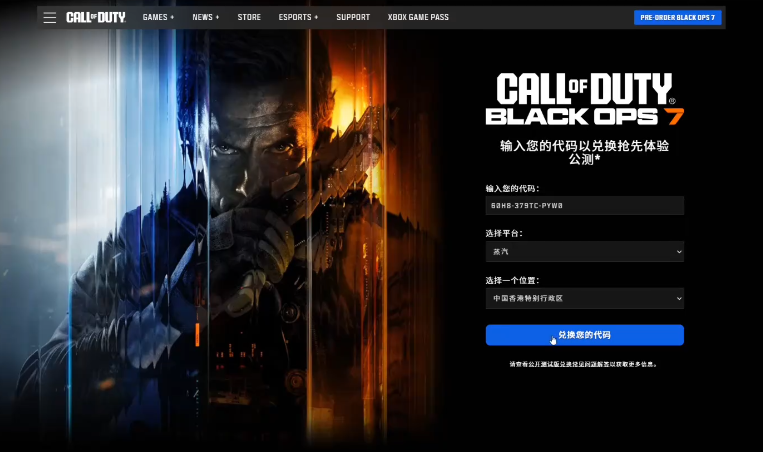Go to the SUPPORT page
Screen dimensions: 763x452
pyautogui.click(x=353, y=18)
